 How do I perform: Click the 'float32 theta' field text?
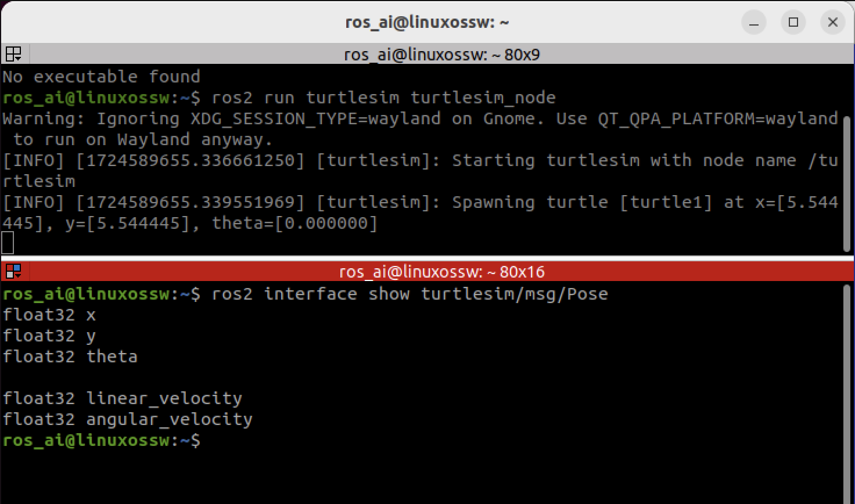tap(70, 356)
